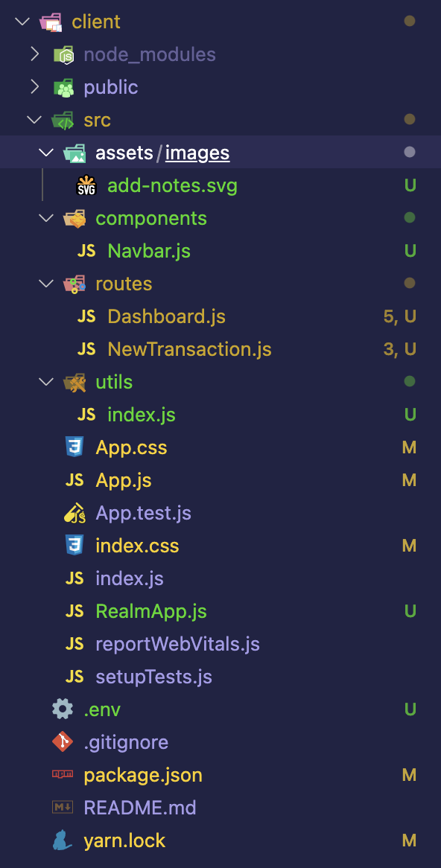The image size is (441, 868).
Task: Collapse the client folder chevron
Action: click(x=22, y=22)
